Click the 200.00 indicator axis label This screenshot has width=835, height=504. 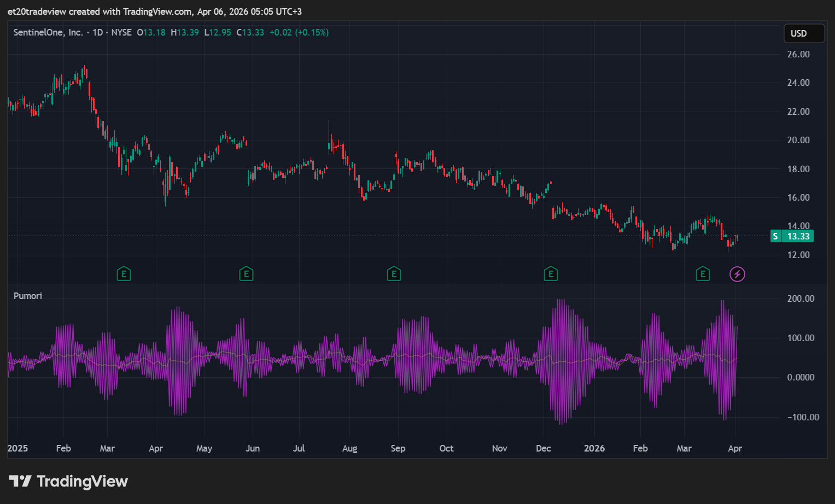[x=801, y=298]
